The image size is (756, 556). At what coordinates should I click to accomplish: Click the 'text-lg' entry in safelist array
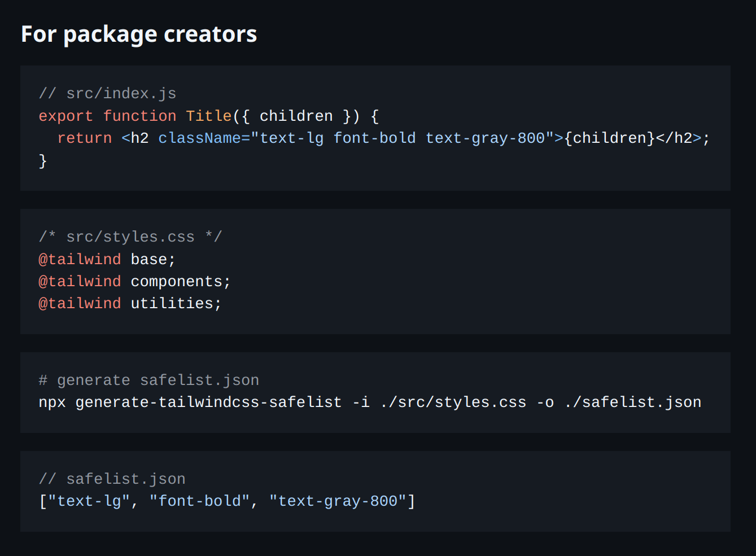90,501
